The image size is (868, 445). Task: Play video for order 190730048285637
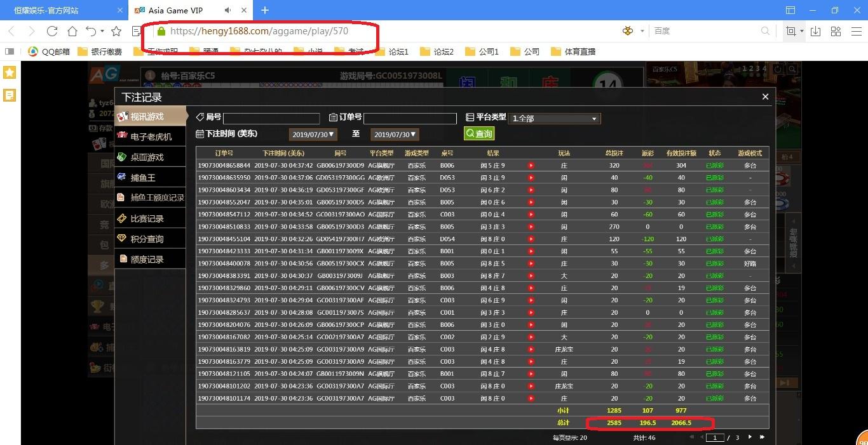pos(531,313)
